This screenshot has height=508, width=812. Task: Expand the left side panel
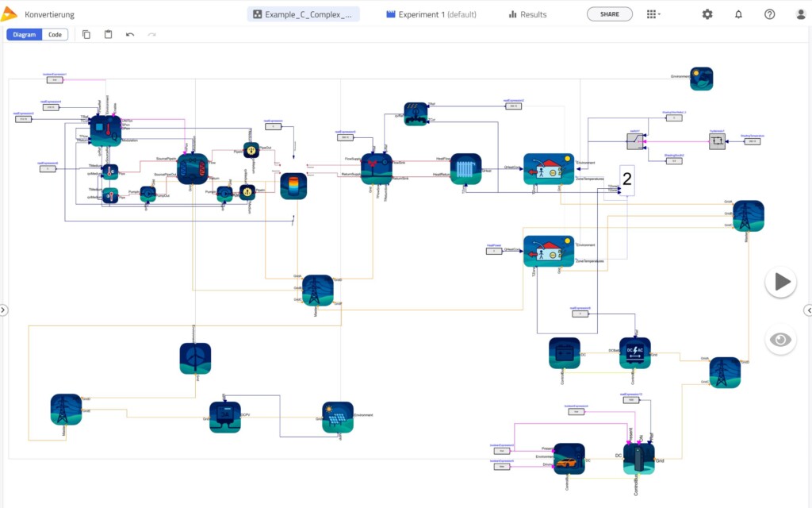(3, 310)
